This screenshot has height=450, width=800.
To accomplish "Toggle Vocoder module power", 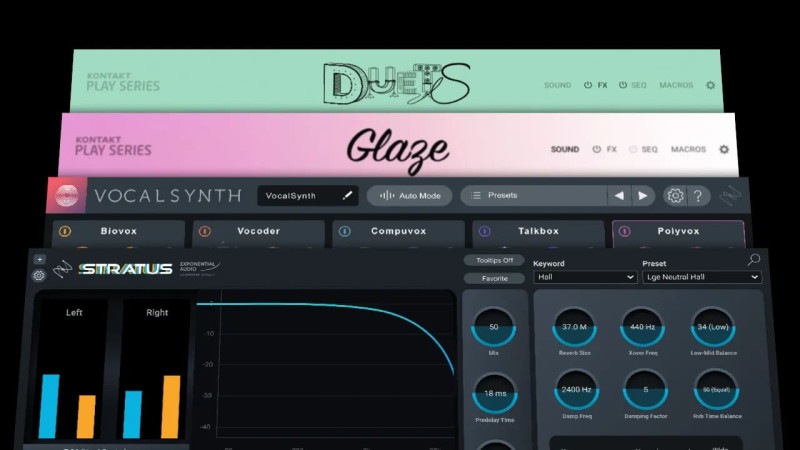I will (205, 231).
